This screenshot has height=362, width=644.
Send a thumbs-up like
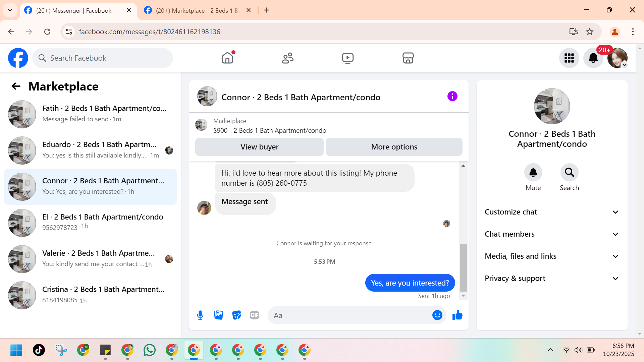click(457, 315)
